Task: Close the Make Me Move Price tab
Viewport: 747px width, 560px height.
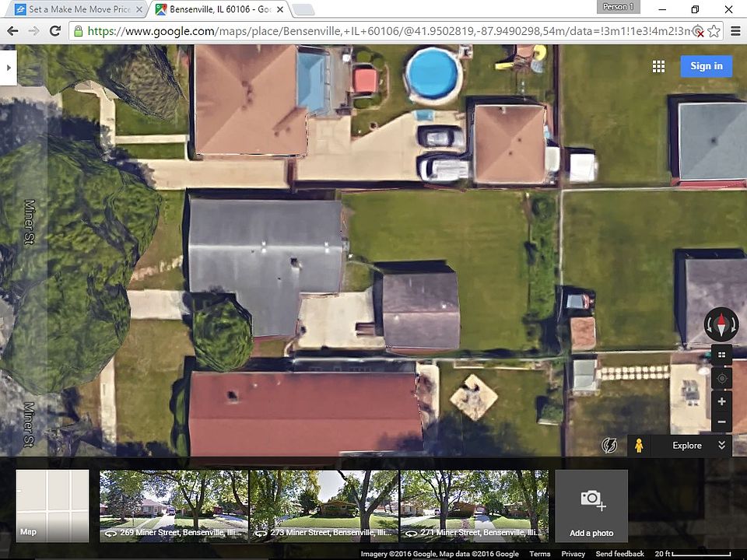Action: (139, 9)
